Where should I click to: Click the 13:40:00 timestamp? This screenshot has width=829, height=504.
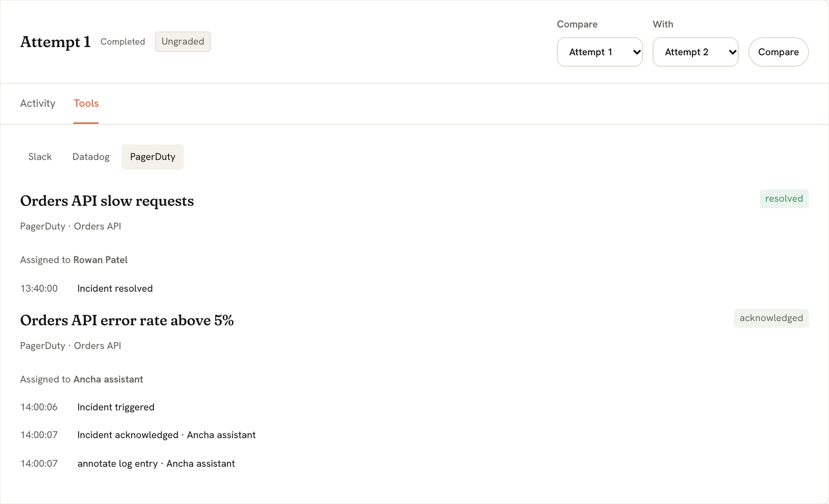coord(39,289)
